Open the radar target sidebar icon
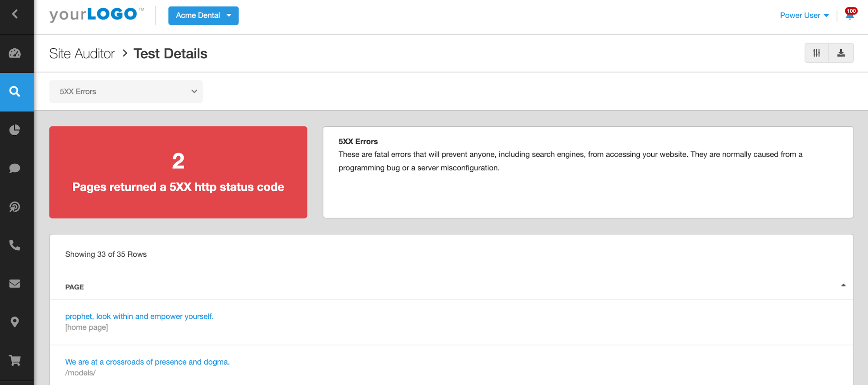Image resolution: width=868 pixels, height=385 pixels. coord(15,207)
